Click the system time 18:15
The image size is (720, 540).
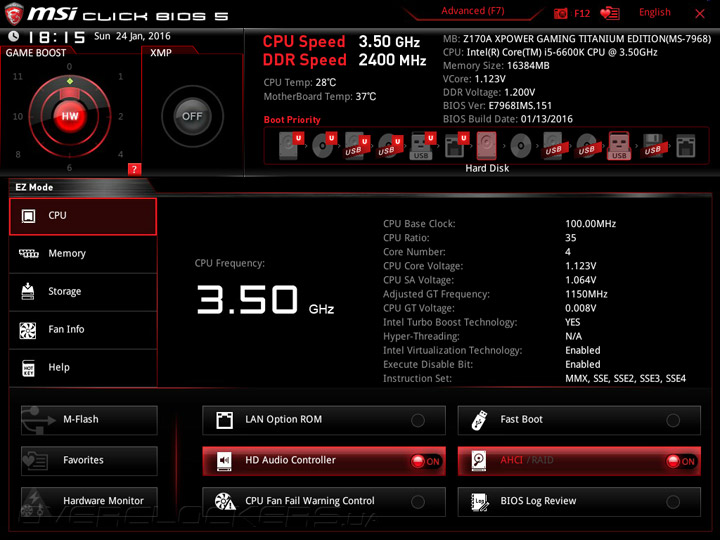click(x=56, y=37)
